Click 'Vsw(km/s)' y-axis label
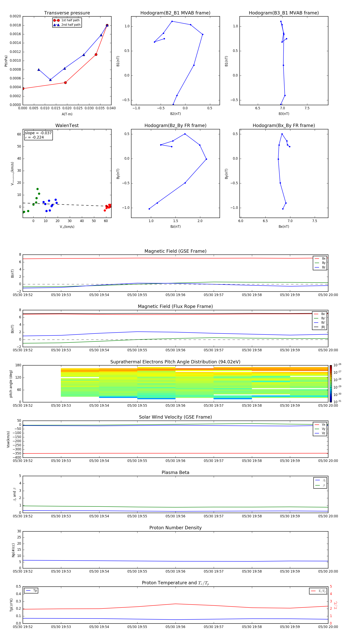This screenshot has height=644, width=351. point(8,439)
